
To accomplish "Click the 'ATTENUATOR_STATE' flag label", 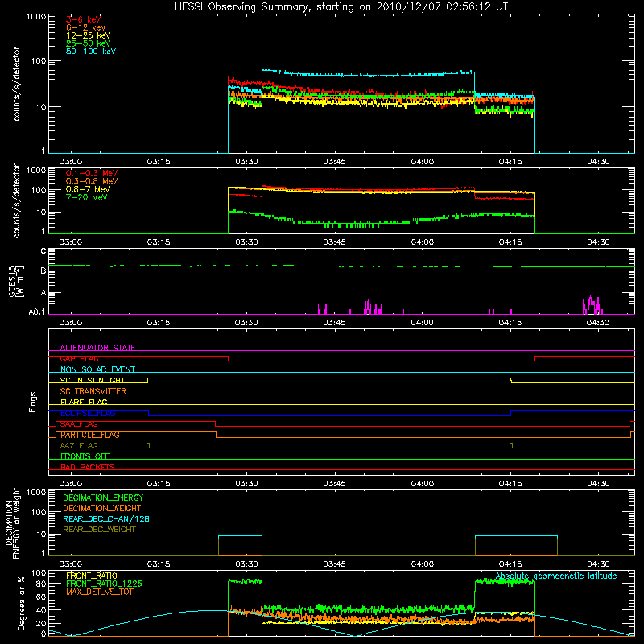I will (x=97, y=348).
